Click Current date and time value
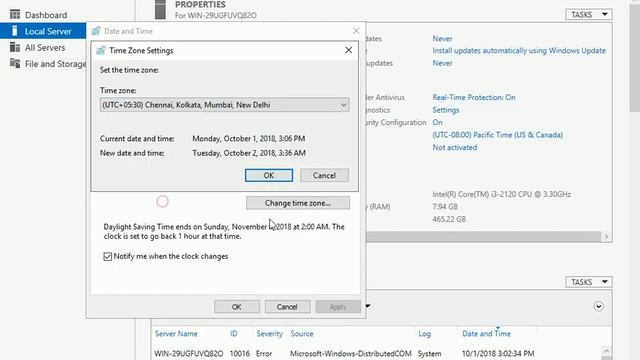 (249, 139)
